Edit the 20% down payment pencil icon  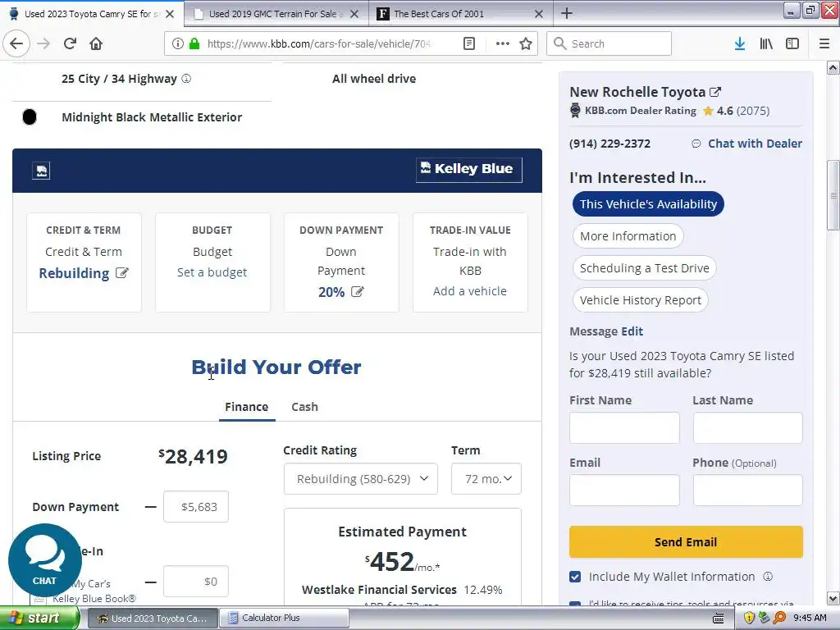(x=358, y=292)
